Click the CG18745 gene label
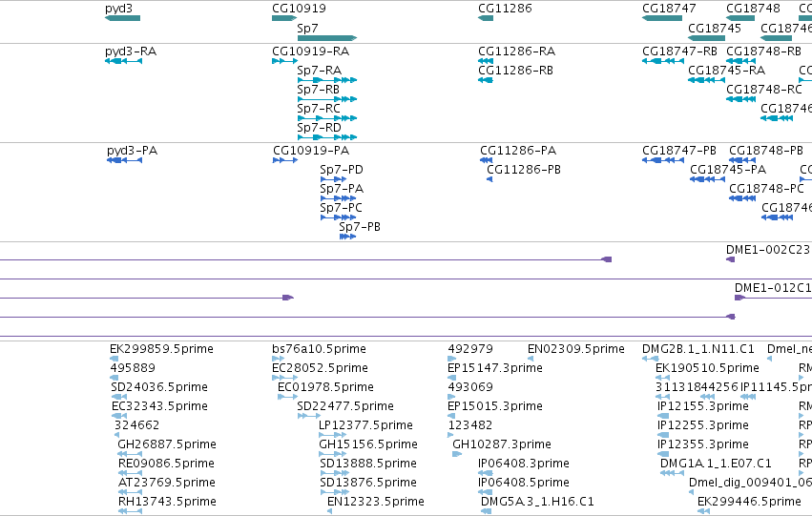 715,28
